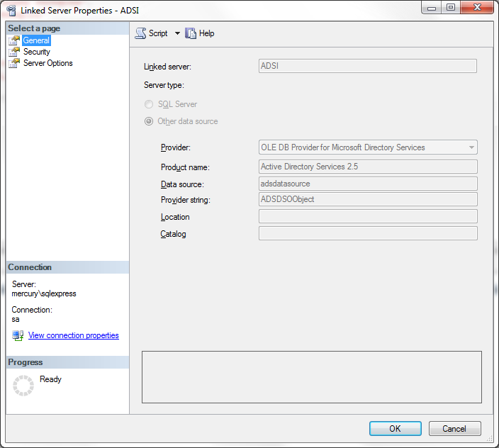Click the Linked Server Properties title icon
Screen dimensions: 499x448
(x=11, y=11)
